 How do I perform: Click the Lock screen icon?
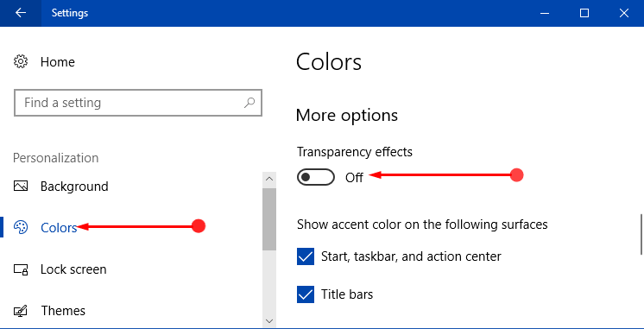(21, 269)
